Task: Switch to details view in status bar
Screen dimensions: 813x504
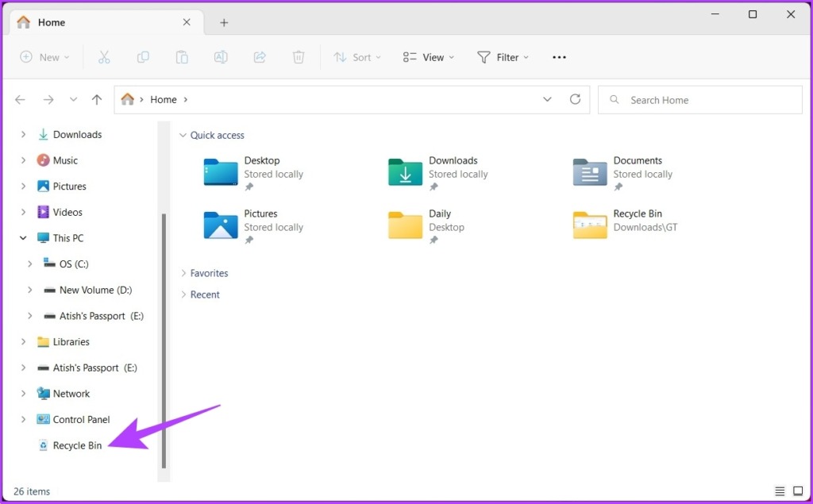Action: (x=780, y=491)
